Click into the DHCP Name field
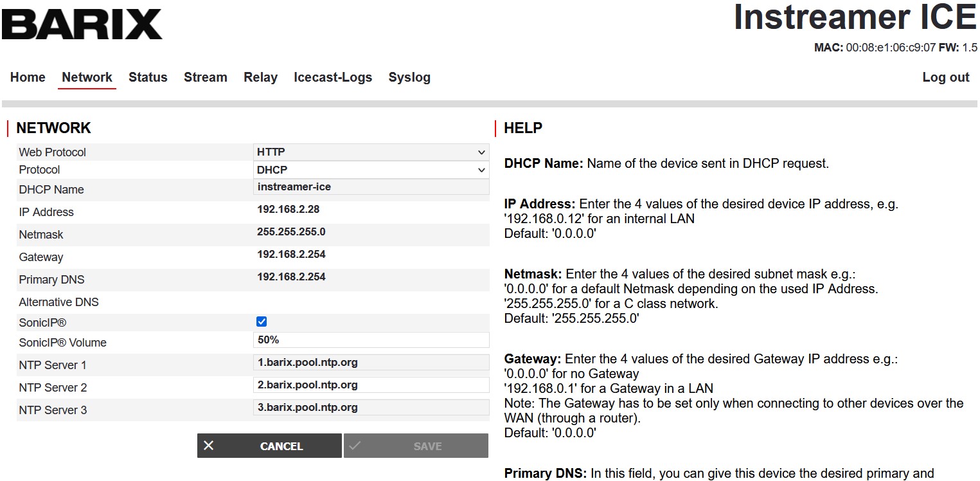The width and height of the screenshot is (980, 481). point(371,187)
